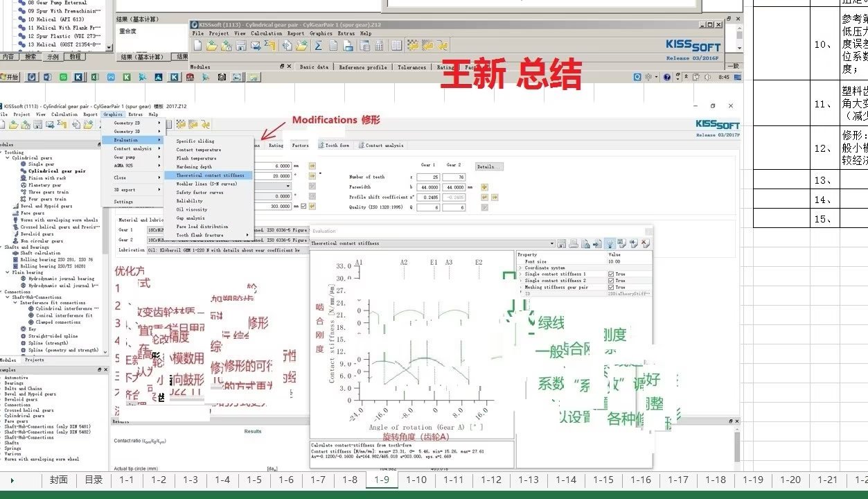
Task: Collapse the Connections tree node
Action: 2,292
